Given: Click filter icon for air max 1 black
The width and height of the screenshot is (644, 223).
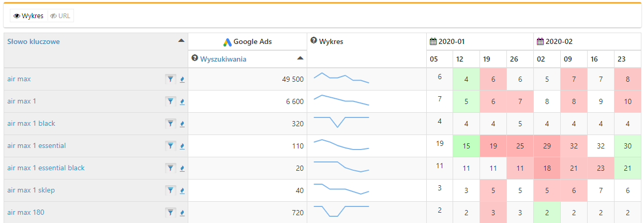Looking at the screenshot, I should 170,124.
